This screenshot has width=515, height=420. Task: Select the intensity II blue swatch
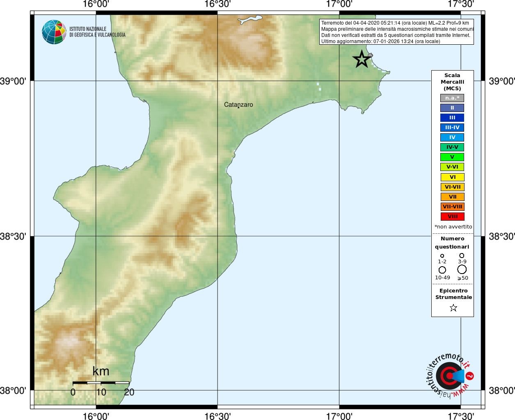452,108
